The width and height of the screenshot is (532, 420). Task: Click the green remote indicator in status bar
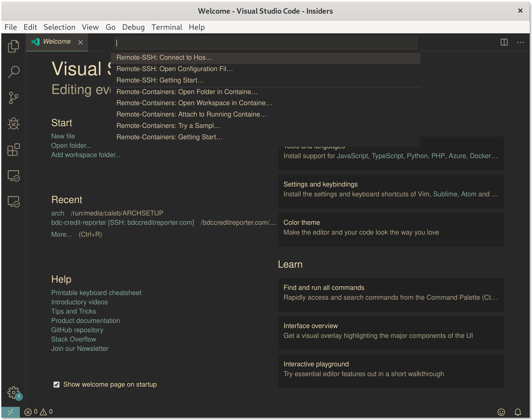click(x=11, y=412)
